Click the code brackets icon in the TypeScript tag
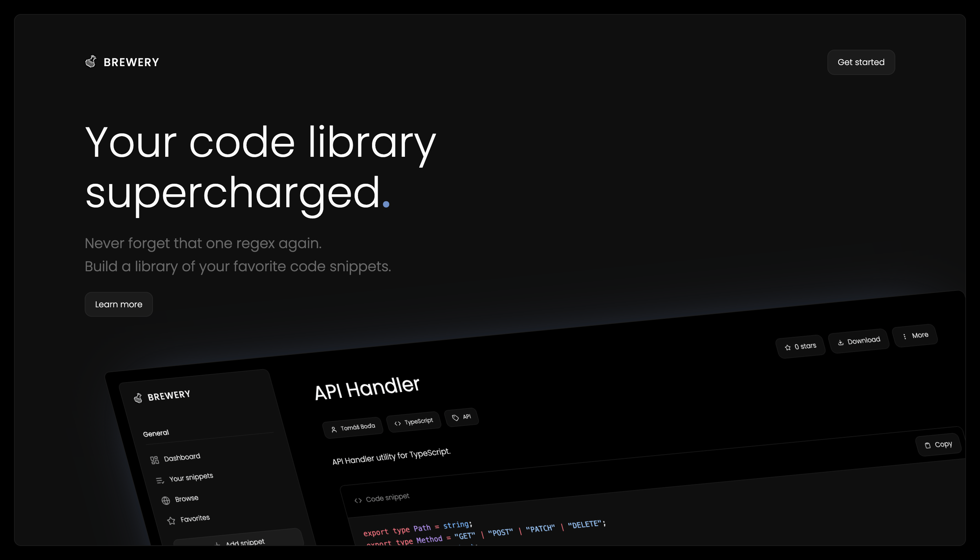 pyautogui.click(x=397, y=423)
